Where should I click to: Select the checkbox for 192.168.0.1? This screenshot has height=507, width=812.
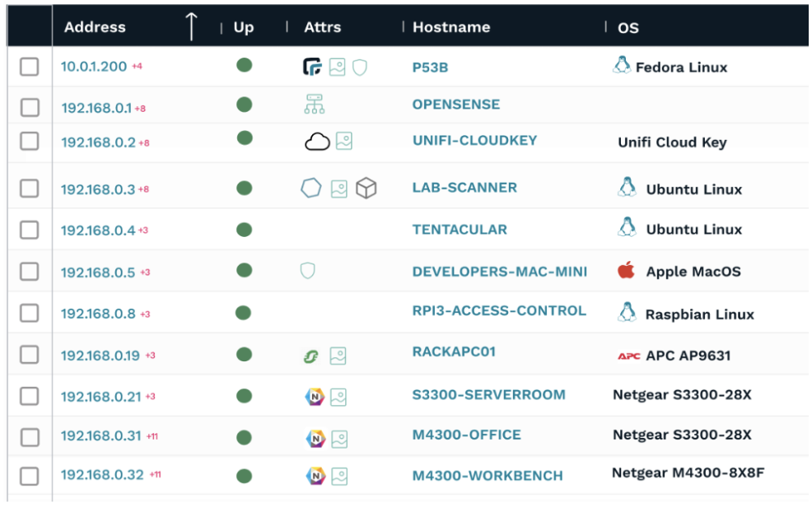[30, 108]
